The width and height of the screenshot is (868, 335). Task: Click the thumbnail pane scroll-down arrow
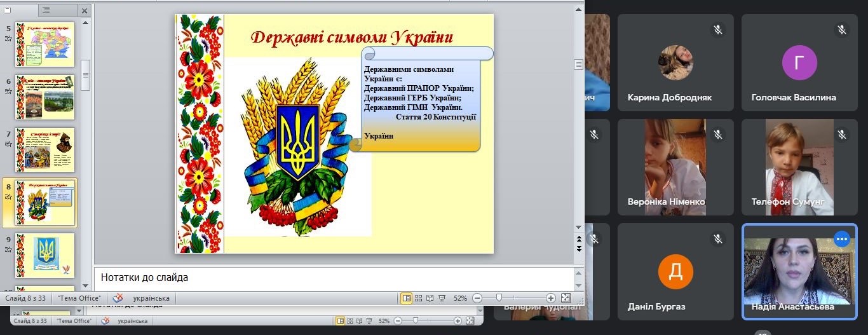(x=85, y=285)
